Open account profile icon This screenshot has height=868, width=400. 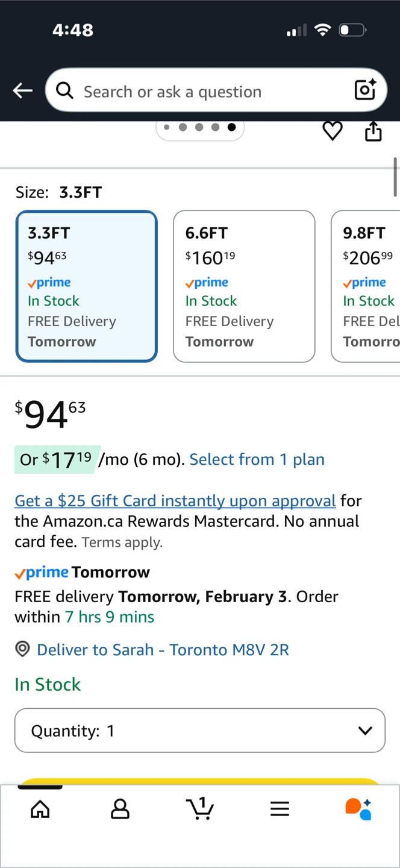click(x=120, y=809)
